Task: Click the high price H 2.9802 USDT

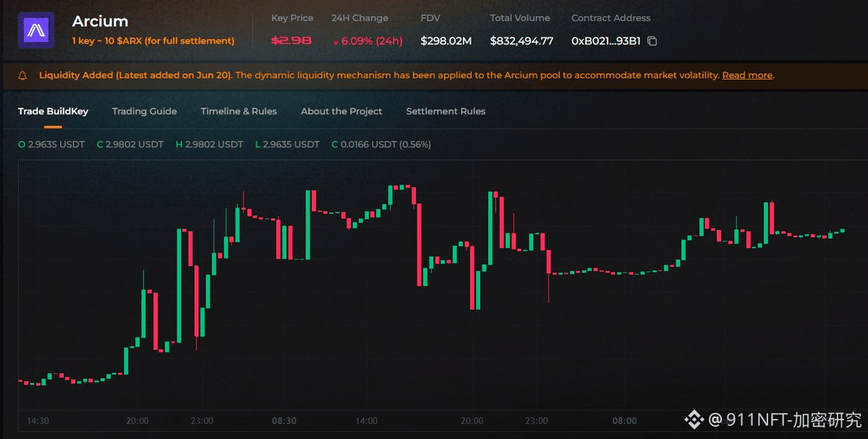Action: tap(209, 145)
